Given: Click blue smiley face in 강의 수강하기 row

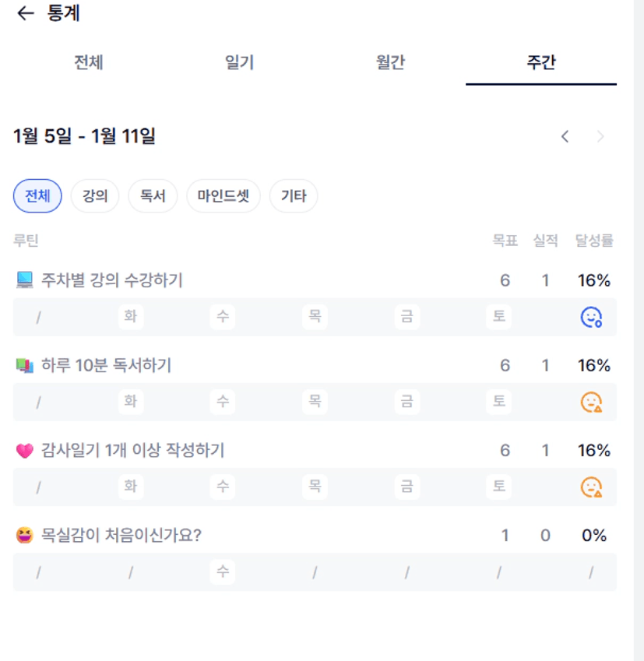Looking at the screenshot, I should (591, 317).
